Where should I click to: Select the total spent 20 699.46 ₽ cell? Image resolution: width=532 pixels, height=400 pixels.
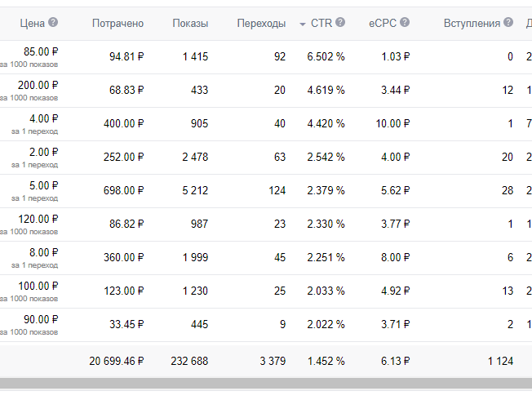pyautogui.click(x=117, y=361)
